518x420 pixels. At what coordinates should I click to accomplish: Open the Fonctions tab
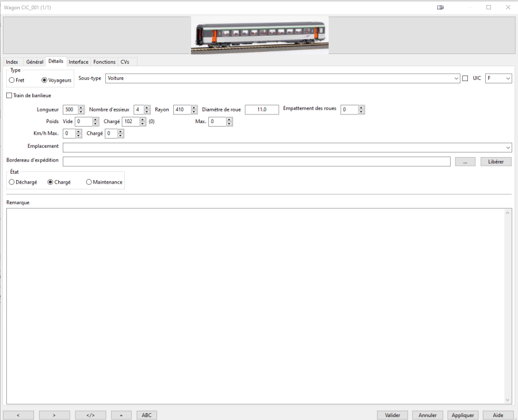(x=104, y=62)
